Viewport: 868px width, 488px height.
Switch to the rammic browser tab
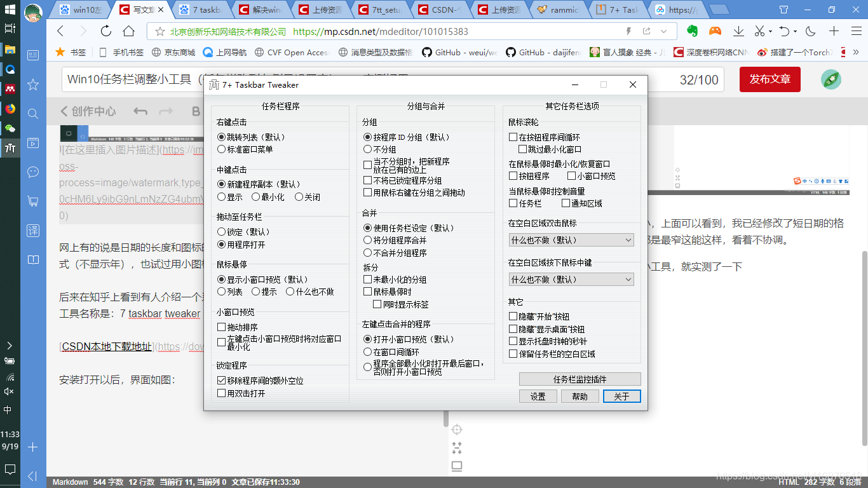[559, 10]
